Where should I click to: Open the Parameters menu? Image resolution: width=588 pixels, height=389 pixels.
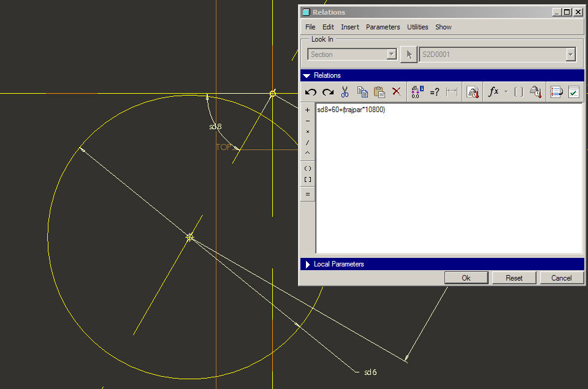click(x=383, y=27)
